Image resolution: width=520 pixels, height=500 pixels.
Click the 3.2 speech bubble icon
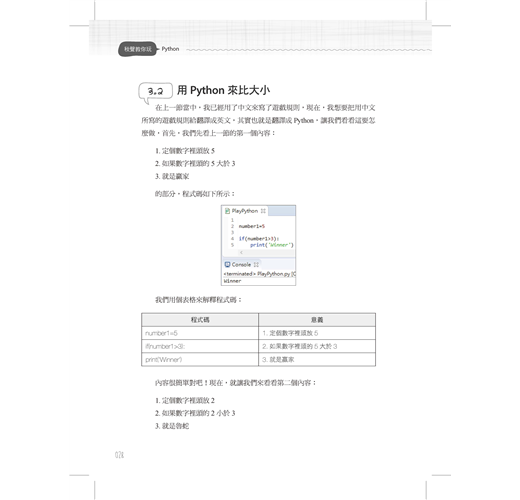[x=155, y=92]
